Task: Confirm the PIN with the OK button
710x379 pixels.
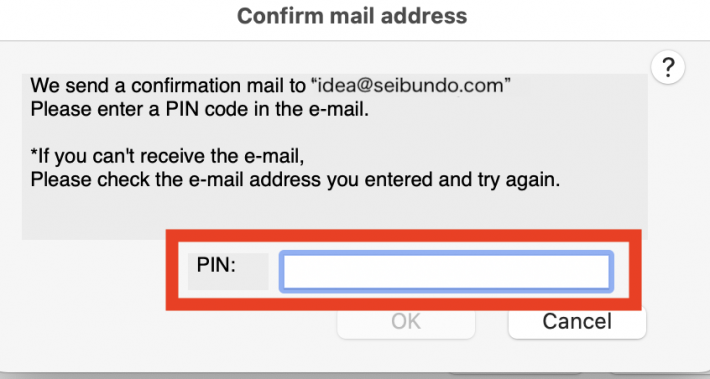Action: tap(406, 322)
